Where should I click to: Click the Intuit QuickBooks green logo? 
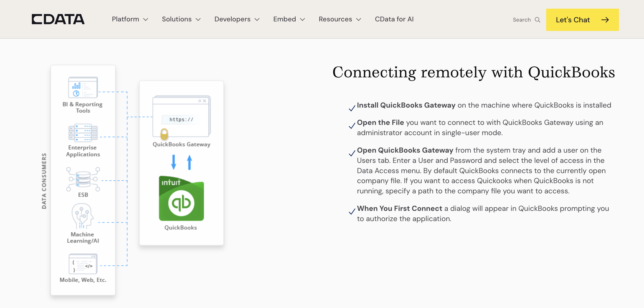[182, 198]
